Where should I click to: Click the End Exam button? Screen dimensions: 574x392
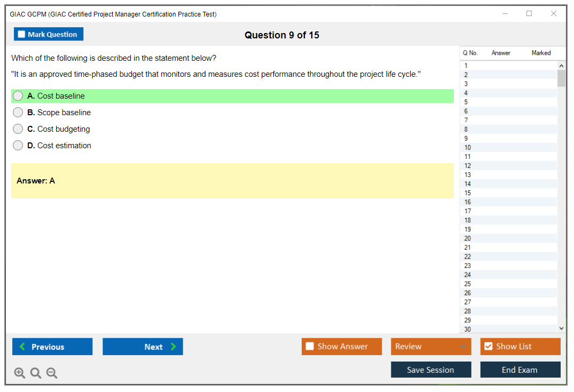pyautogui.click(x=520, y=370)
